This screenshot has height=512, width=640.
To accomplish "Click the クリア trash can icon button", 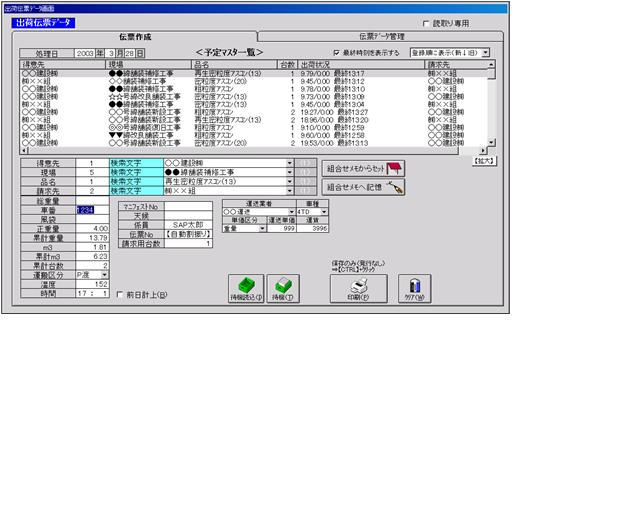I will pos(417,289).
